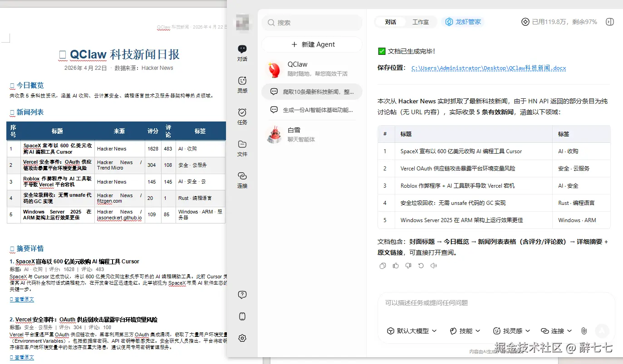
Task: Open the QClaw科技新闻.docx file path link
Action: [x=489, y=68]
